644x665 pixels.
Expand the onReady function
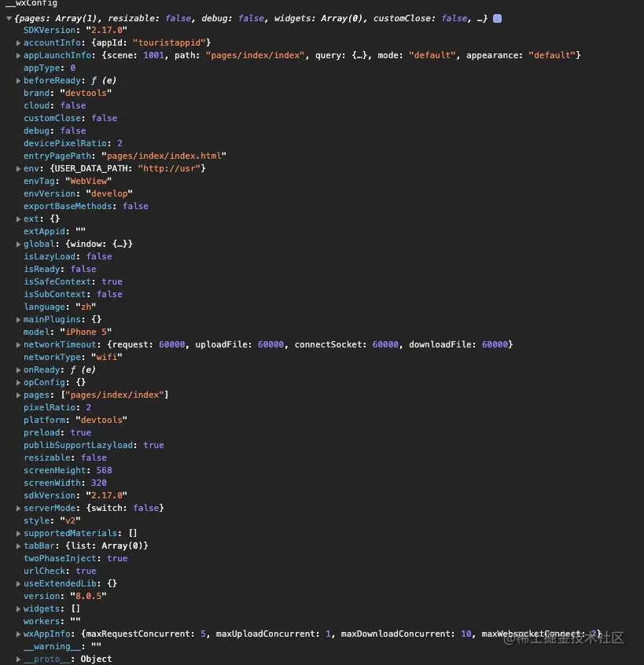coord(18,369)
